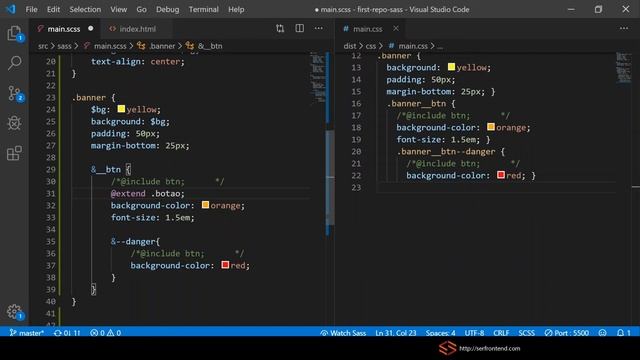Change encoding via UTF-8 status item
Viewport: 640px width, 360px height.
474,333
